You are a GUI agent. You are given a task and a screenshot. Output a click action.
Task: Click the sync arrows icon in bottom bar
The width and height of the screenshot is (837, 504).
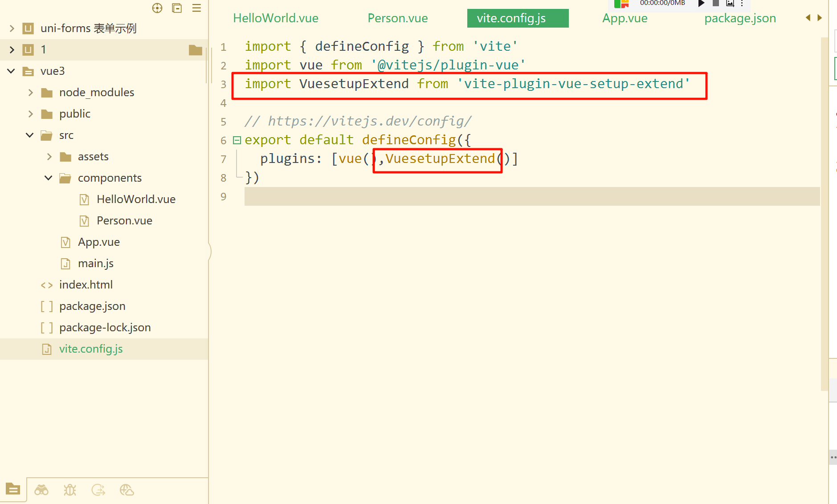[x=98, y=490]
